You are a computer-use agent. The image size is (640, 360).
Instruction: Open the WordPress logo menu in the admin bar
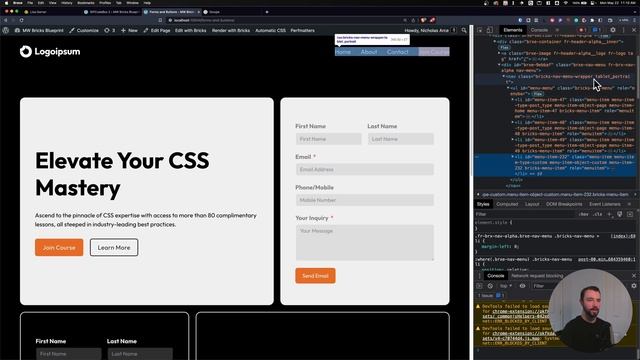pyautogui.click(x=6, y=30)
